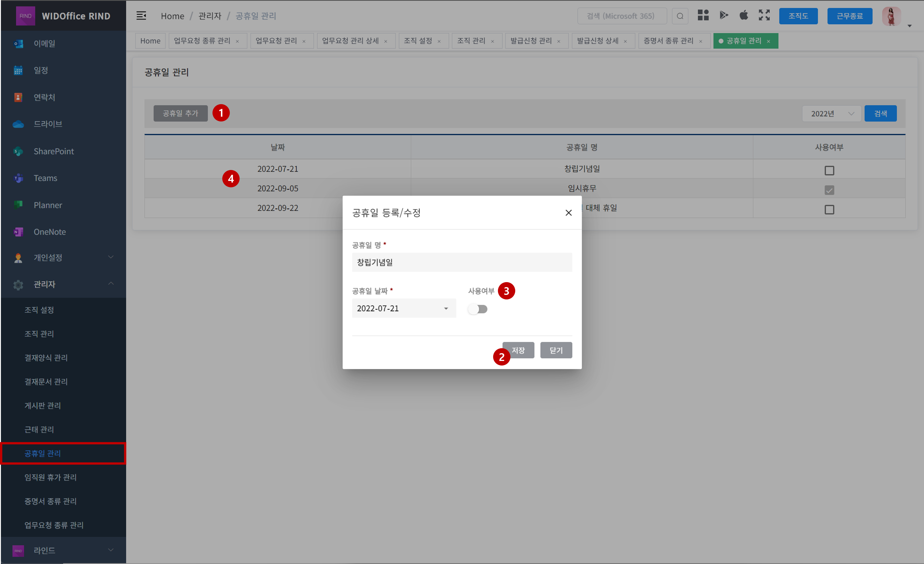Click the 저장 button in the dialog
This screenshot has height=564, width=924.
[519, 350]
